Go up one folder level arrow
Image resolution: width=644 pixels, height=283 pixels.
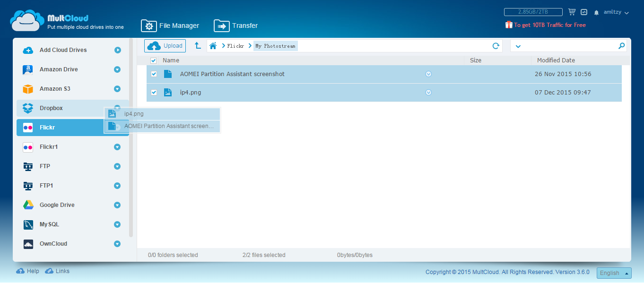[198, 46]
